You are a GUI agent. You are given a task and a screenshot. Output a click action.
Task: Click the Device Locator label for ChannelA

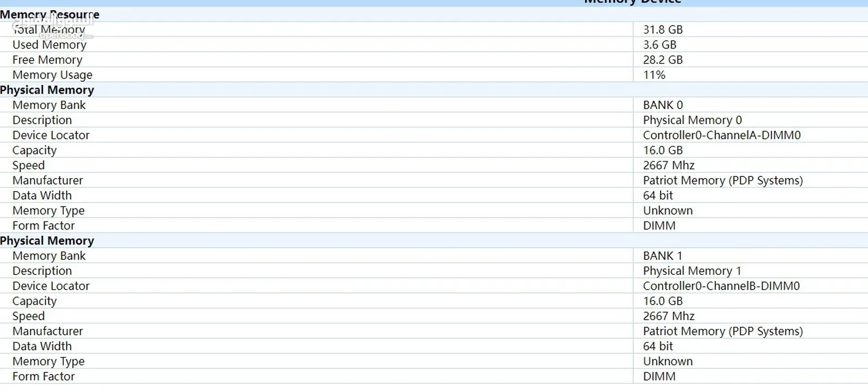coord(51,135)
